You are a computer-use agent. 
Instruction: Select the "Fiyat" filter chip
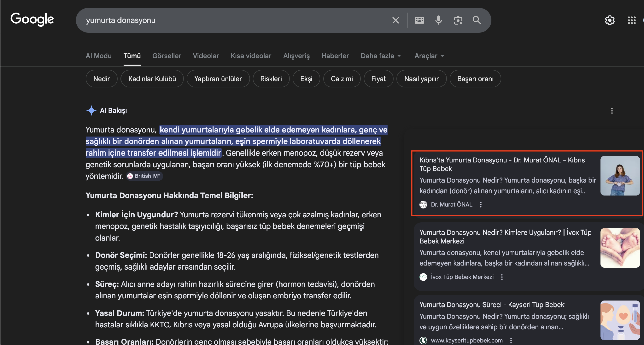[379, 79]
